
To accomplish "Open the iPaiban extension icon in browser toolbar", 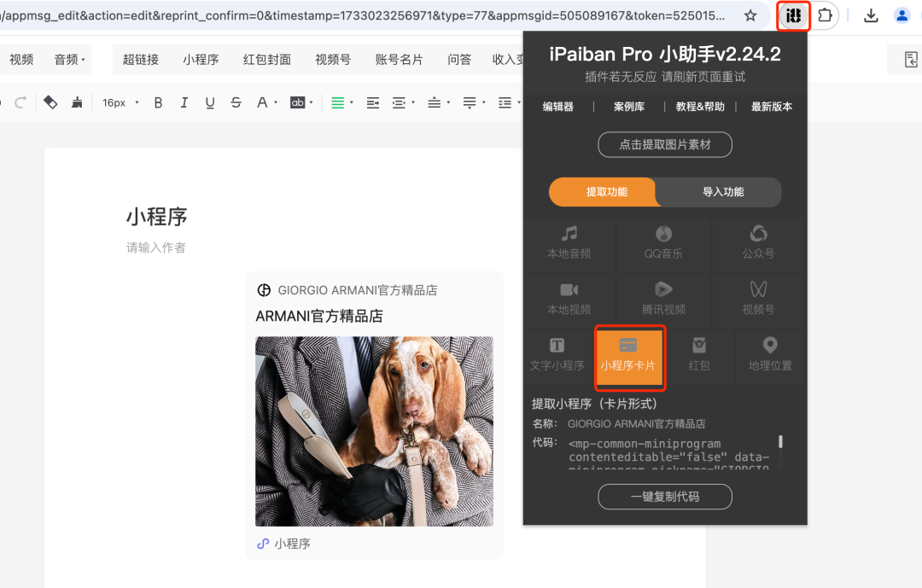I will [793, 16].
